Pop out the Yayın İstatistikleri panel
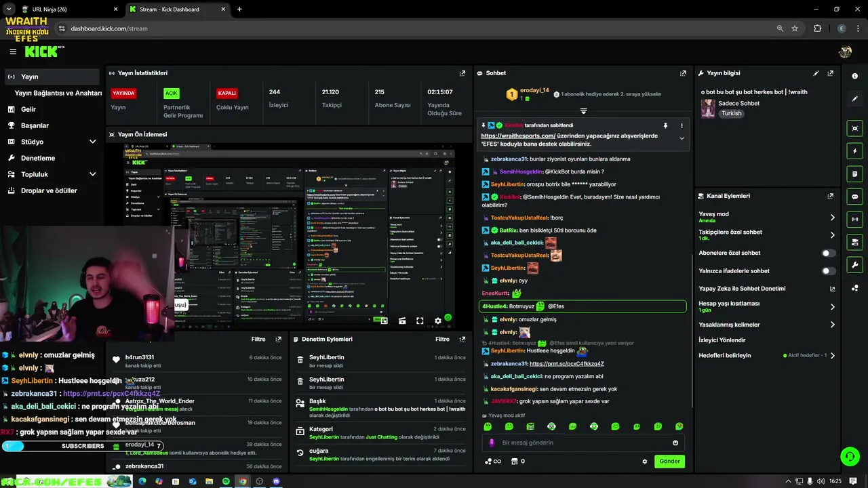Image resolution: width=868 pixels, height=488 pixels. coord(462,73)
